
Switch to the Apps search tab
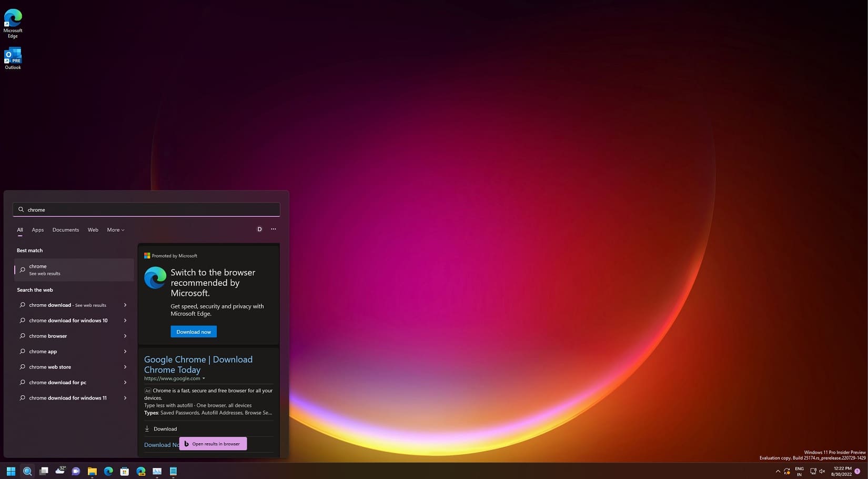coord(37,229)
